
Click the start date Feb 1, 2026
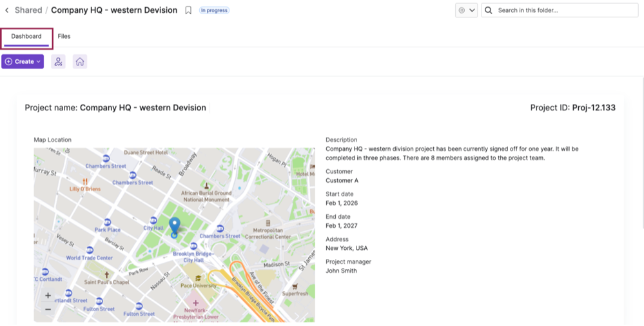(x=342, y=203)
